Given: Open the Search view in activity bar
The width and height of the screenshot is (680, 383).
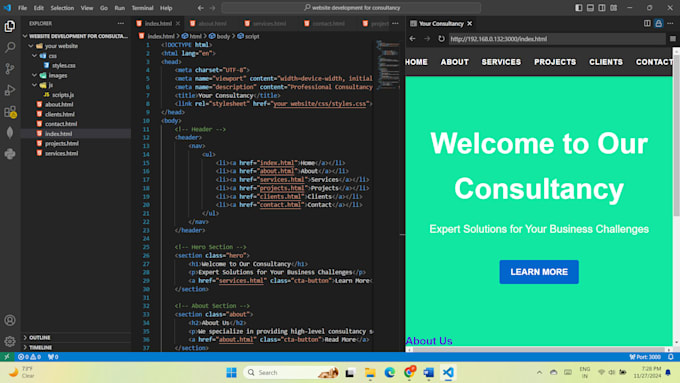Looking at the screenshot, I should point(10,47).
